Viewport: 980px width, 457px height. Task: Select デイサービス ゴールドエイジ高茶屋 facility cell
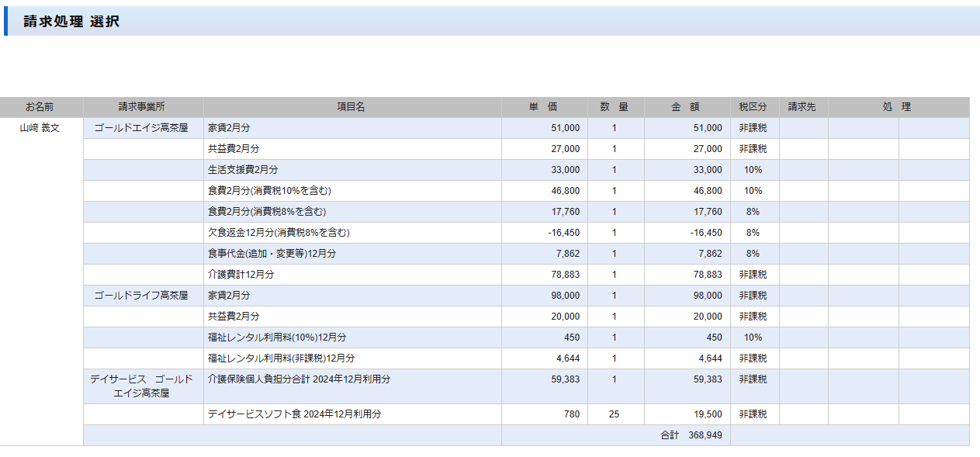tap(141, 386)
